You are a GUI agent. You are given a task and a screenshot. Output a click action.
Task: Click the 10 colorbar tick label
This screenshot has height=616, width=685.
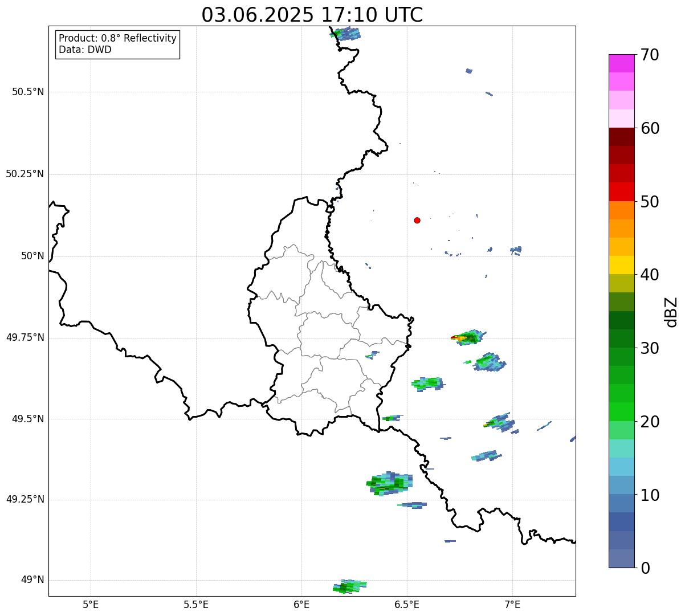click(649, 495)
